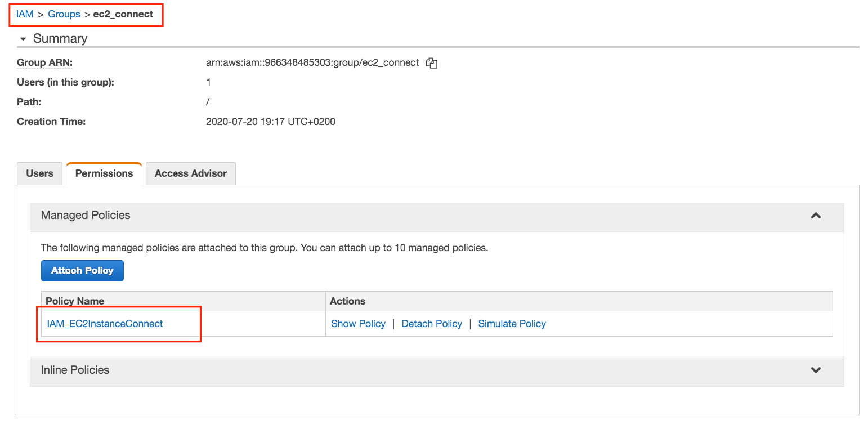The width and height of the screenshot is (868, 429).
Task: Click the ec2_connect breadcrumb text
Action: (123, 14)
